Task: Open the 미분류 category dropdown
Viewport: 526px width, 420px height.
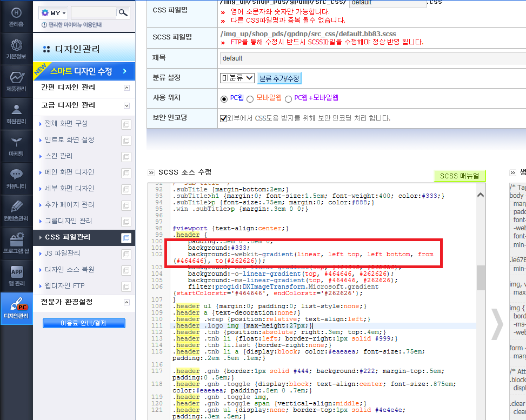Action: (237, 78)
